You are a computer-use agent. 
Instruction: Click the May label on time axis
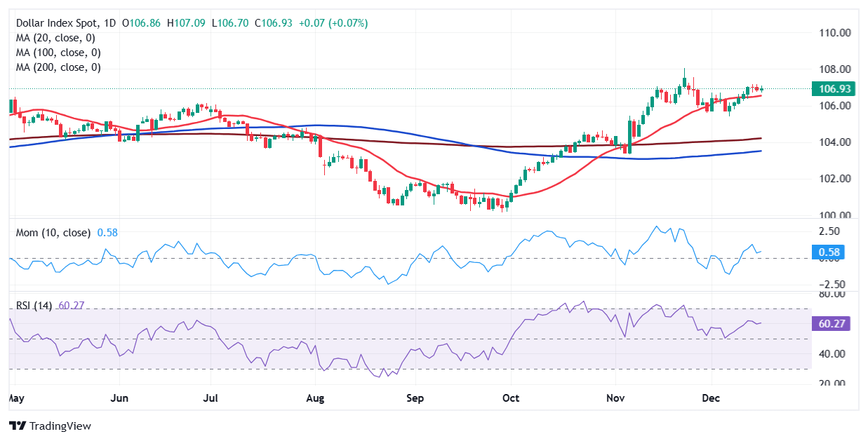pyautogui.click(x=15, y=398)
